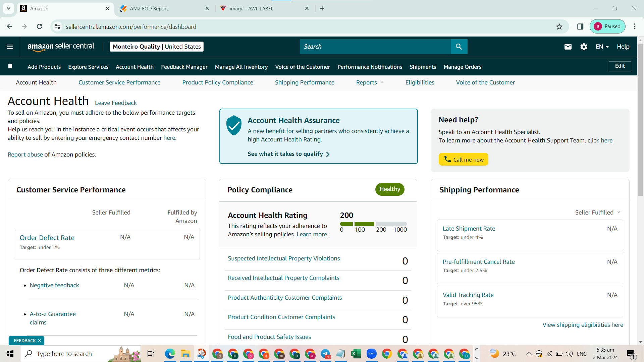Dismiss the FEEDBACK widget with its X
This screenshot has height=362, width=644.
(x=40, y=341)
